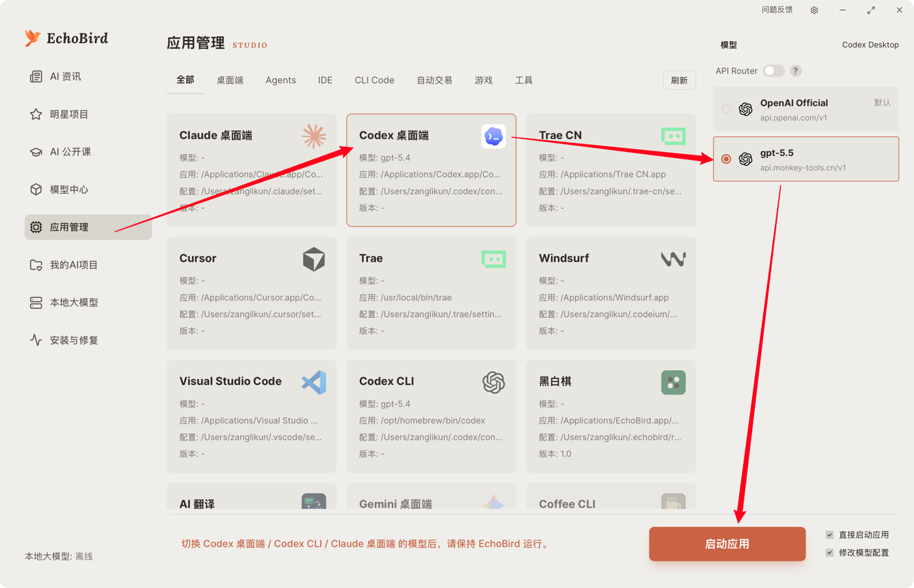Open 本地大模型 in the sidebar
This screenshot has height=588, width=914.
coord(88,303)
